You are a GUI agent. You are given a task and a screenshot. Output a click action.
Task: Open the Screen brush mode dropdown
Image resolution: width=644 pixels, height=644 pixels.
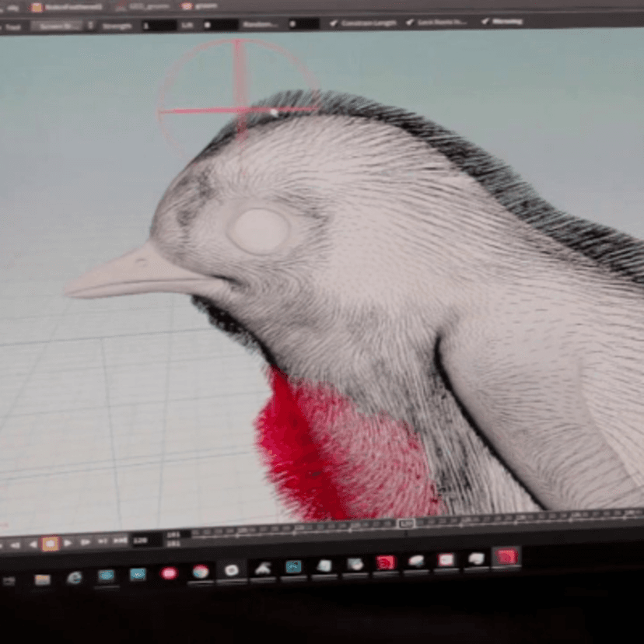tap(61, 26)
